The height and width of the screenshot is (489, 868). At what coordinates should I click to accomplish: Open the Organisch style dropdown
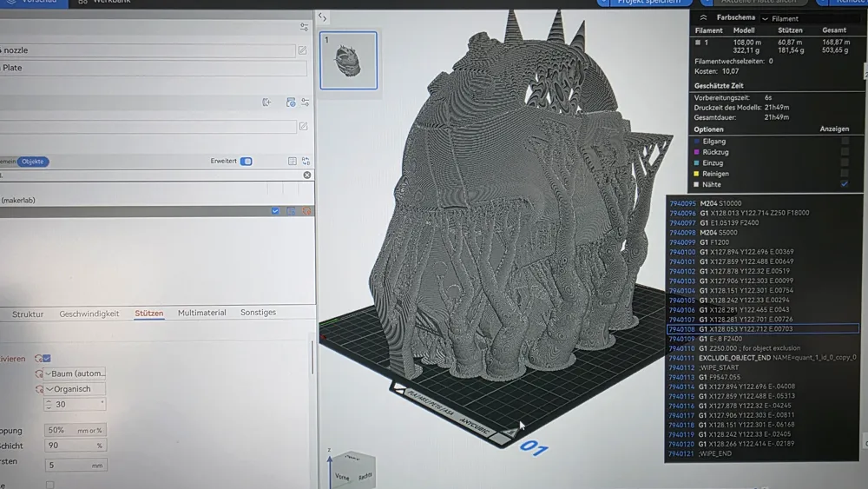(x=75, y=389)
